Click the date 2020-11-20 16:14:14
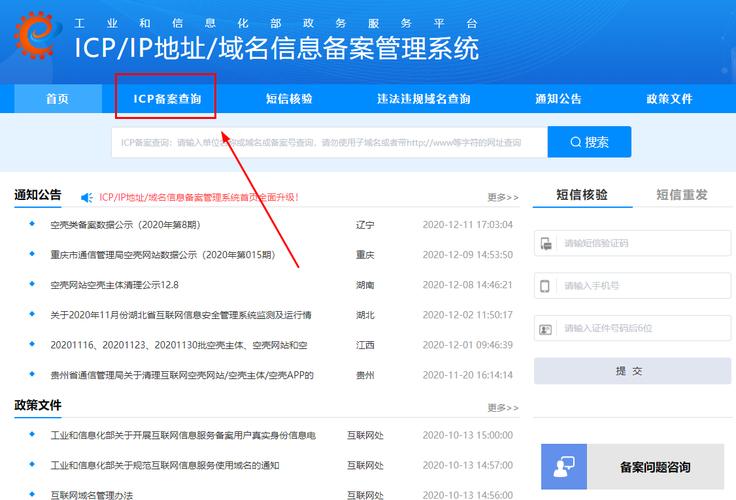This screenshot has height=500, width=736. (468, 375)
